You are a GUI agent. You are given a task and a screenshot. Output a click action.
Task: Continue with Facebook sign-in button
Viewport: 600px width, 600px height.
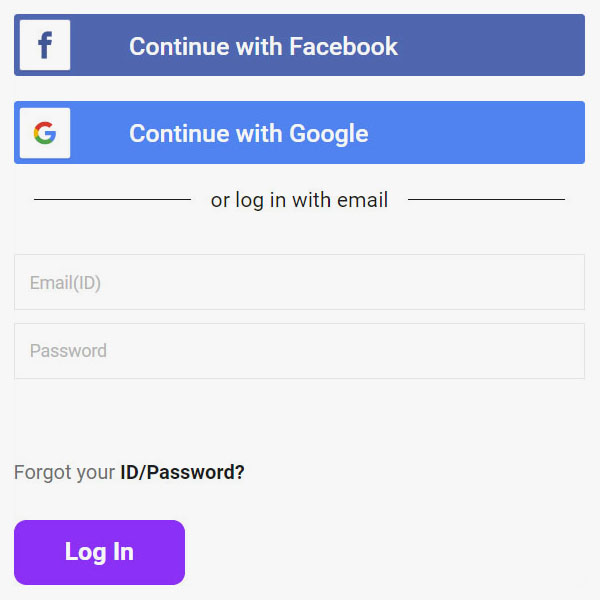coord(299,45)
